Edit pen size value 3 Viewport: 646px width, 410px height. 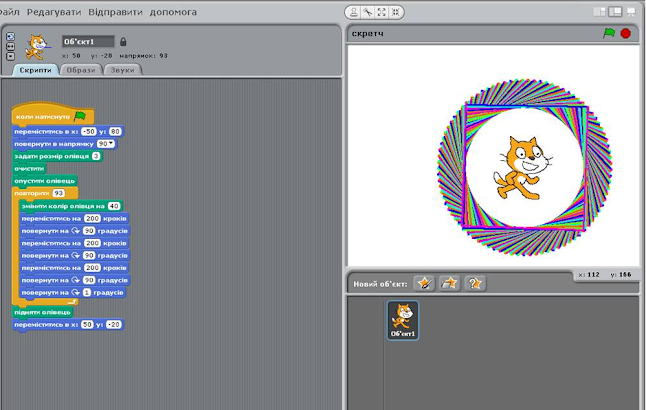[x=96, y=156]
